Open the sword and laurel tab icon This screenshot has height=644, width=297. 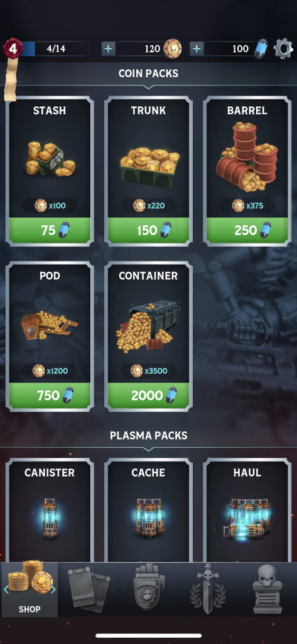click(x=208, y=588)
